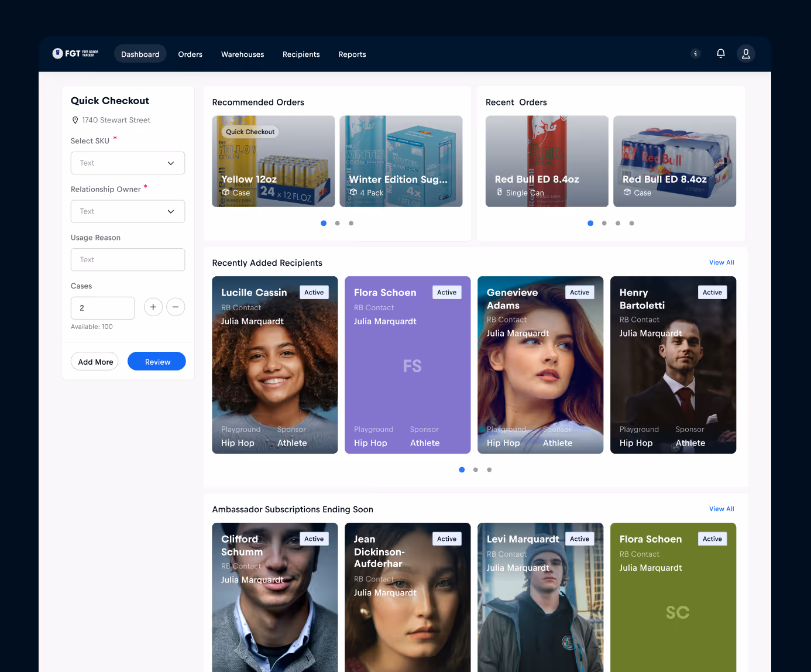Image resolution: width=811 pixels, height=672 pixels.
Task: Click the FS initials on Flora Schoen card
Action: [x=413, y=366]
